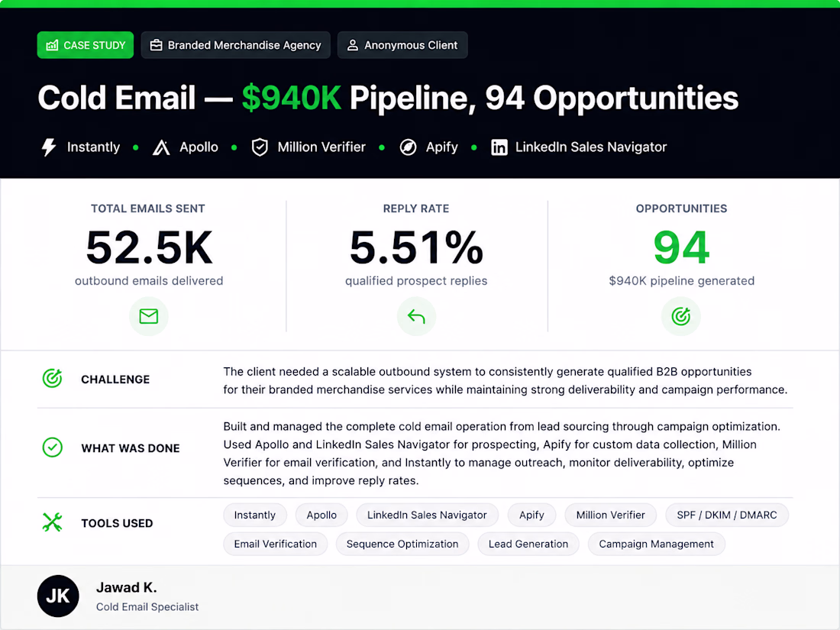The height and width of the screenshot is (630, 840).
Task: Click the Apollo header label
Action: tap(199, 147)
